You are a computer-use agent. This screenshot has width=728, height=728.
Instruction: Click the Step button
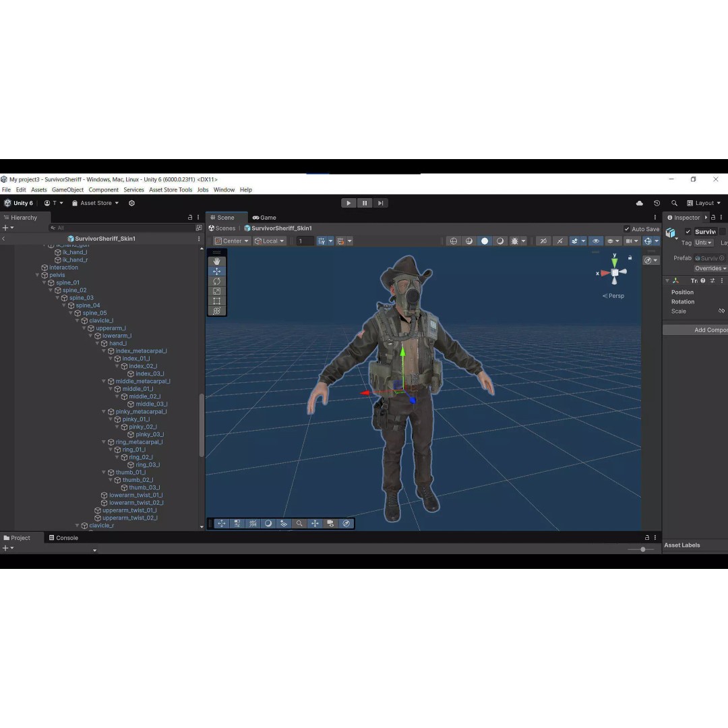[380, 203]
